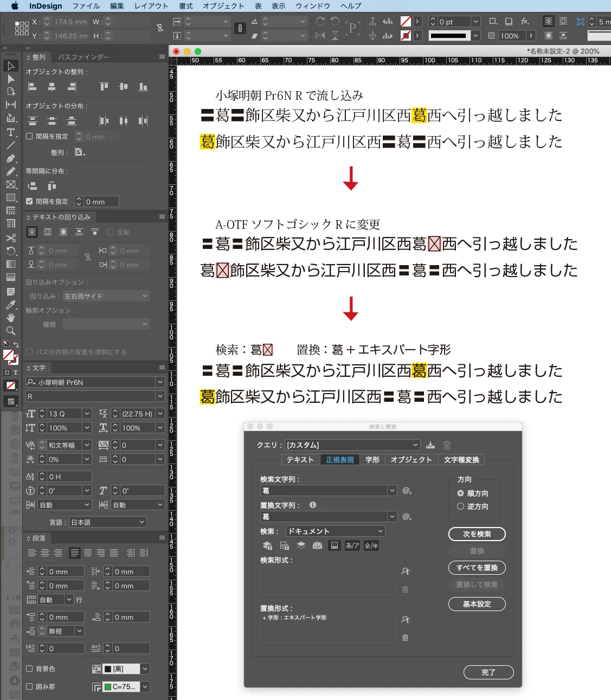Toggle include footnotes search icon
The height and width of the screenshot is (700, 611).
[335, 545]
